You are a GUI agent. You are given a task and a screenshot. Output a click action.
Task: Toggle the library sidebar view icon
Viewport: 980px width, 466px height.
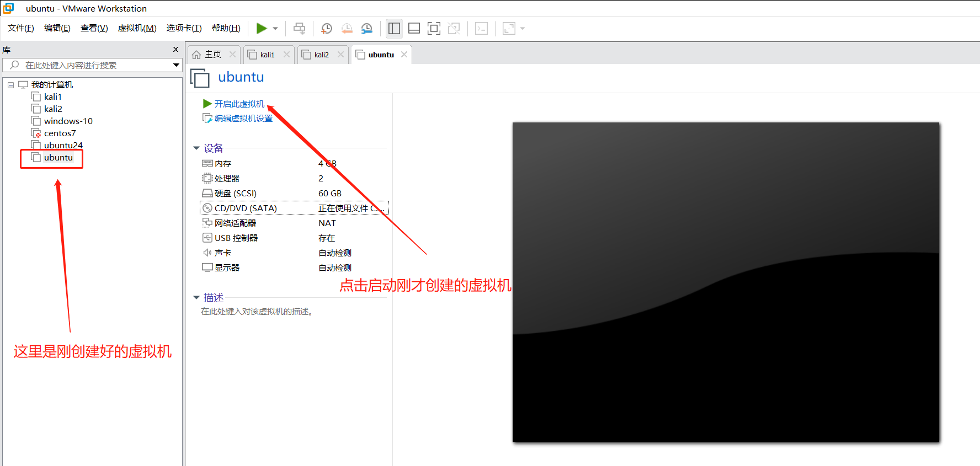(394, 28)
